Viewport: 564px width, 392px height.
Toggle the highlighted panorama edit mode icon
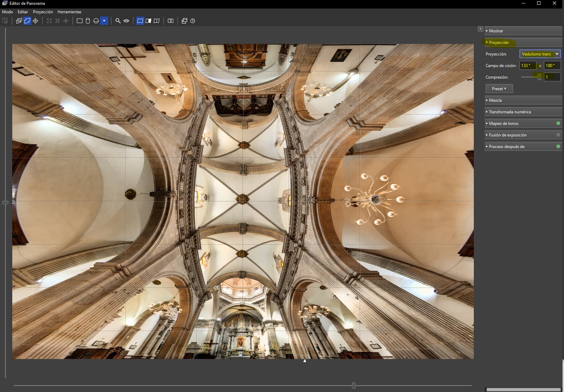click(x=27, y=21)
